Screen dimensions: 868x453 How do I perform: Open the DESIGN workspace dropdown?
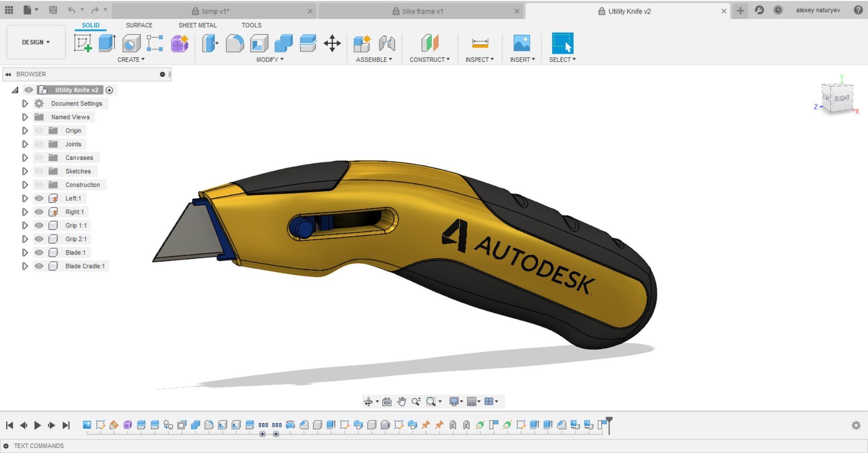pyautogui.click(x=36, y=42)
